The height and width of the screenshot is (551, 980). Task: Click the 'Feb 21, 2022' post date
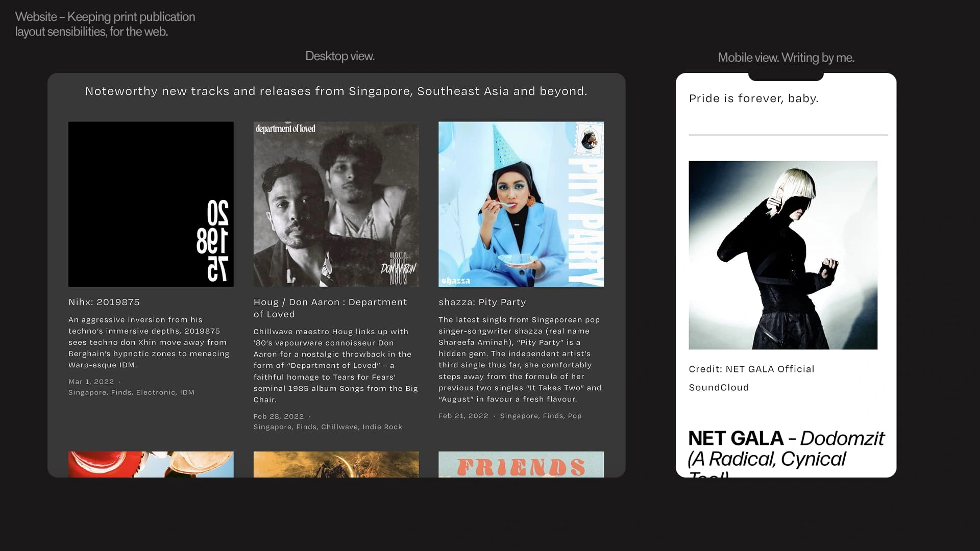[x=463, y=416]
